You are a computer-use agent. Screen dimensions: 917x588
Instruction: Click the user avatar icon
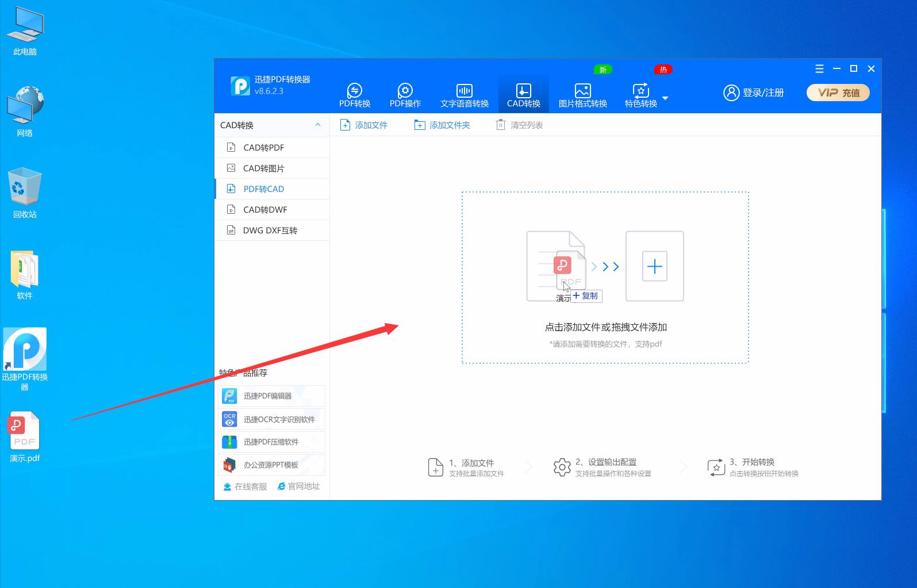[731, 93]
